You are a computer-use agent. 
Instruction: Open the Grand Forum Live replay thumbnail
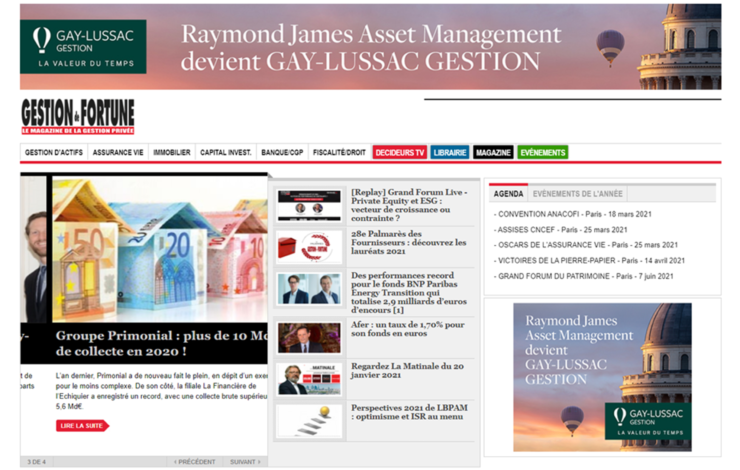click(x=309, y=205)
